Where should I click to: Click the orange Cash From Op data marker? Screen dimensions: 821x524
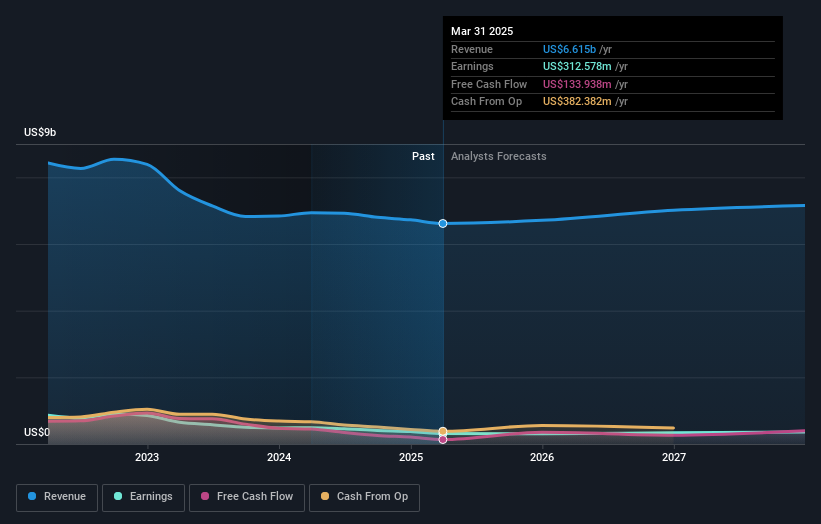point(443,431)
